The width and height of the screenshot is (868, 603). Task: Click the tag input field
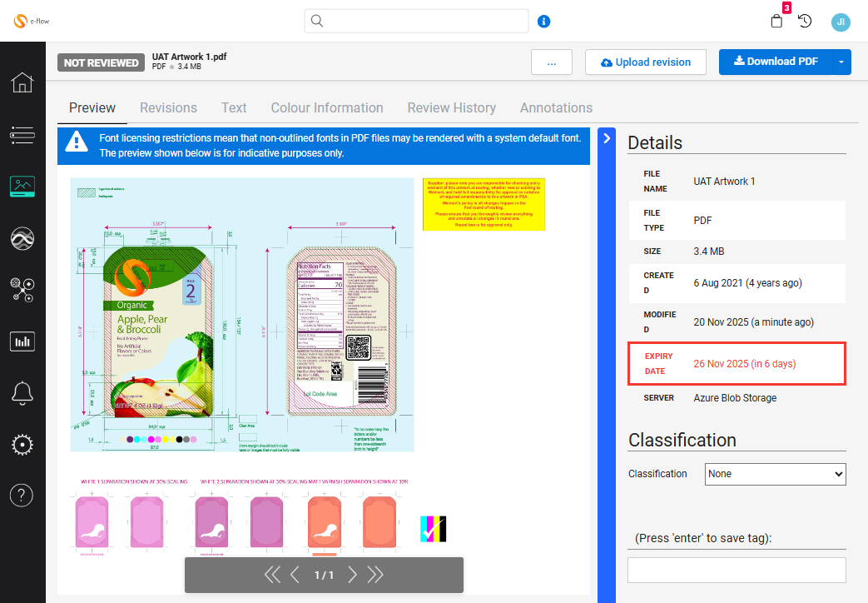tap(736, 570)
